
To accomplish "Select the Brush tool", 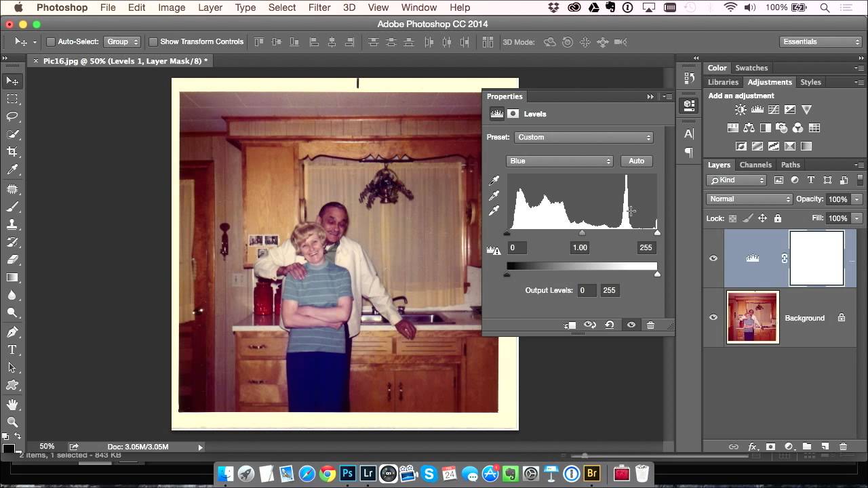I will tap(12, 207).
